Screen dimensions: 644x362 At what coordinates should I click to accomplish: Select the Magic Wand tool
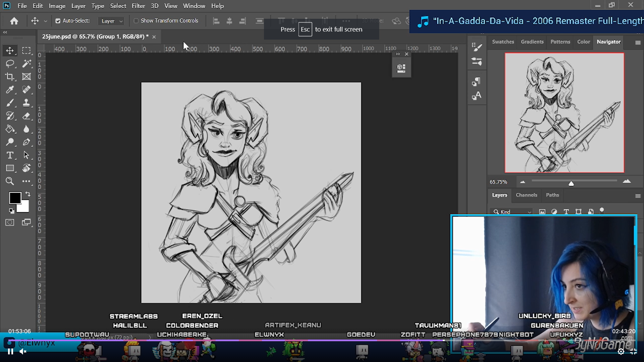coord(26,63)
